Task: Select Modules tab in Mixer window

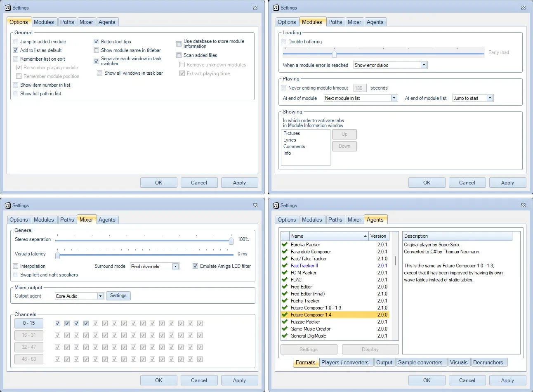Action: click(44, 220)
